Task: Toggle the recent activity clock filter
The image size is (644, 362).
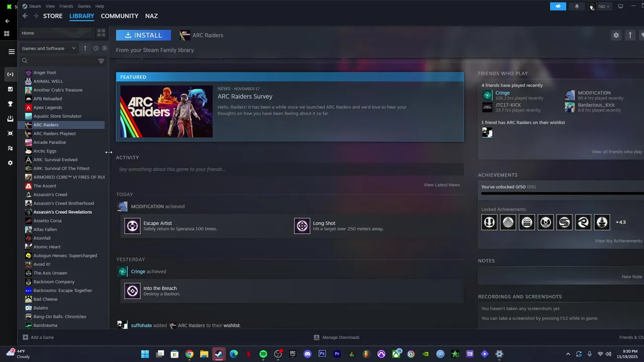Action: click(96, 48)
